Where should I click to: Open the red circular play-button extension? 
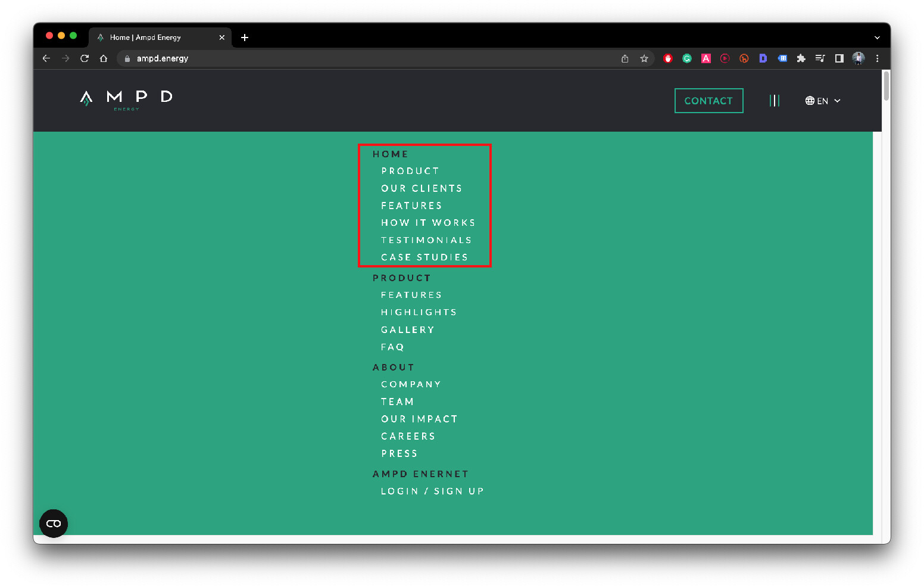click(725, 58)
